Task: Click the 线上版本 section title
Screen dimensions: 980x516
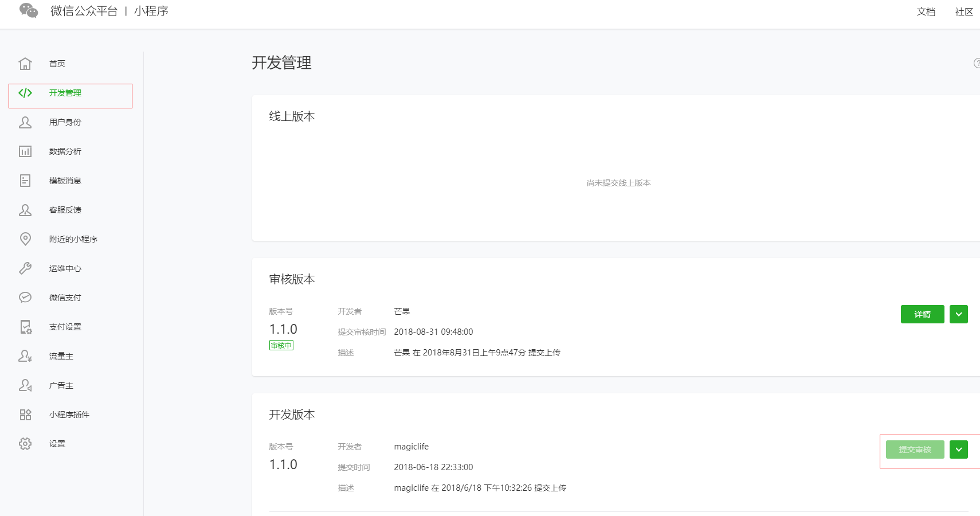Action: 292,116
